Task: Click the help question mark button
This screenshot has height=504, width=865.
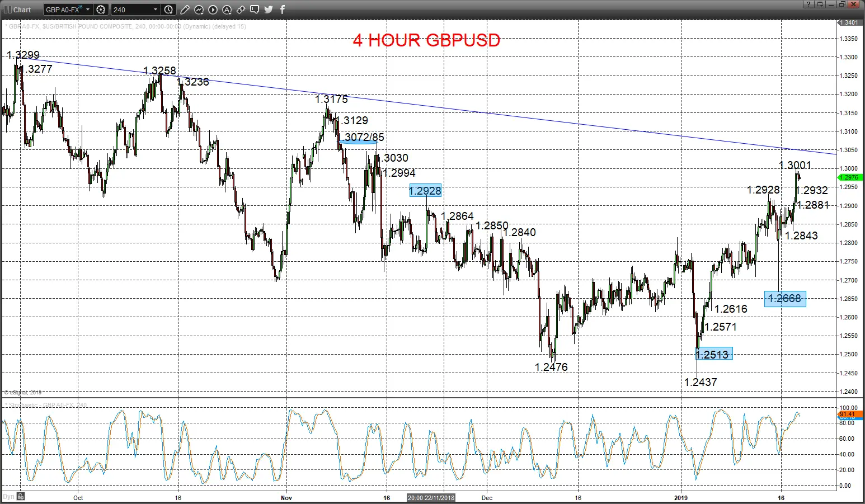Action: [x=808, y=4]
